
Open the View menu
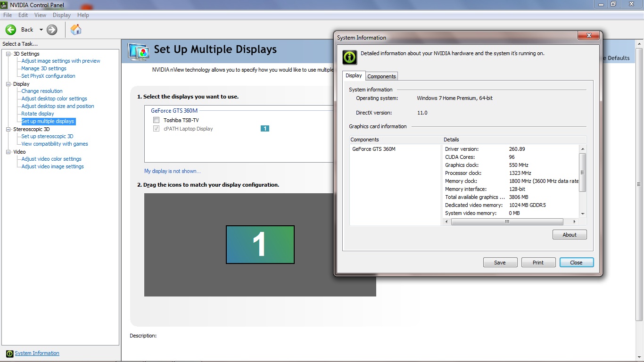click(x=40, y=15)
